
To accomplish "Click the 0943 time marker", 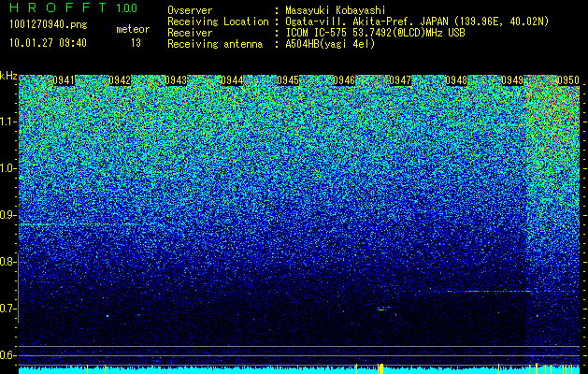I will tap(176, 80).
